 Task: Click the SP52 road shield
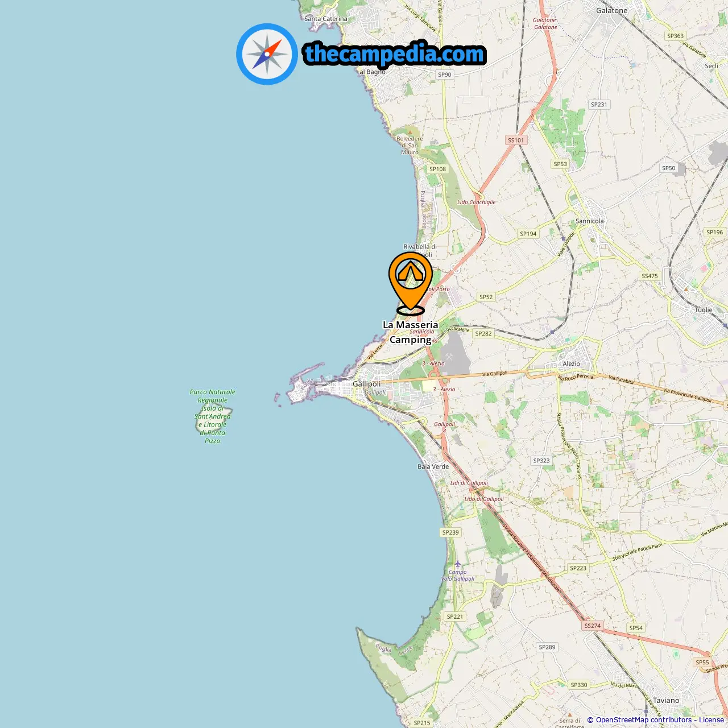pyautogui.click(x=486, y=297)
